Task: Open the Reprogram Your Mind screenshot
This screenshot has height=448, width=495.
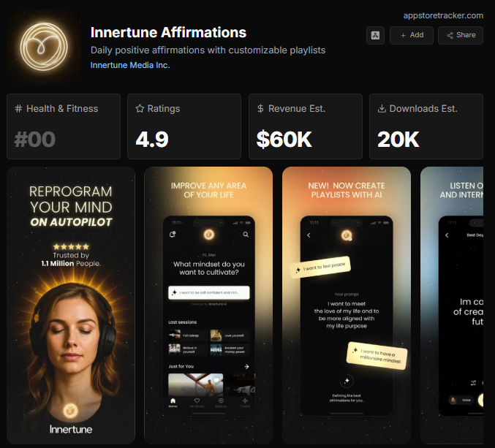Action: click(71, 305)
